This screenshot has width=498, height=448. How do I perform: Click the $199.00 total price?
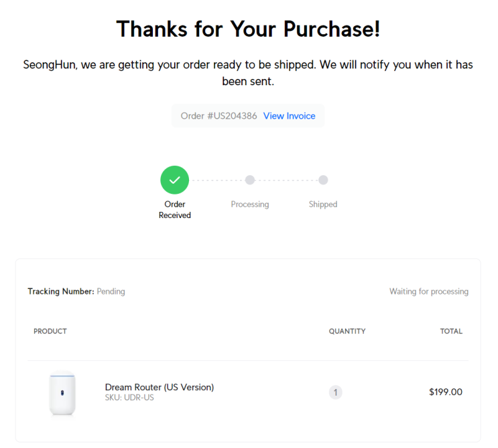tap(446, 392)
